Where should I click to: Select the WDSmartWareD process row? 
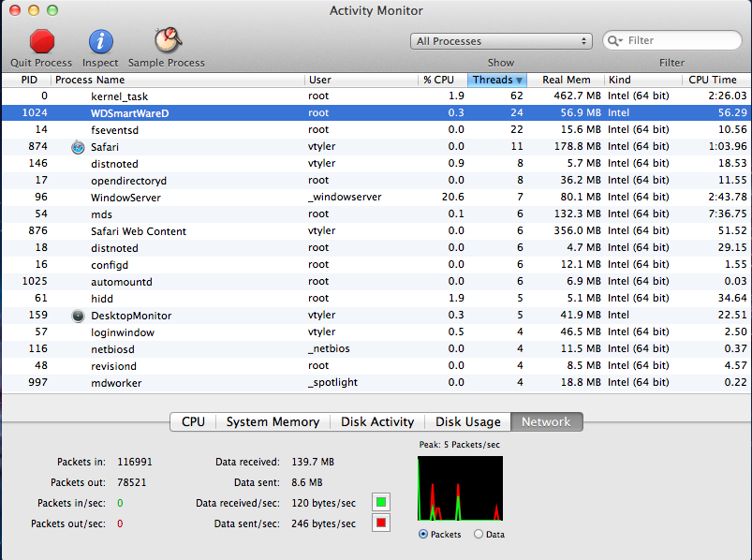point(376,112)
